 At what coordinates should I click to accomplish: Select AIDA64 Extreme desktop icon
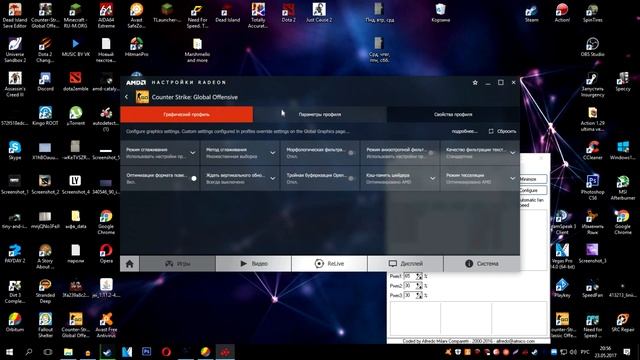(x=106, y=16)
